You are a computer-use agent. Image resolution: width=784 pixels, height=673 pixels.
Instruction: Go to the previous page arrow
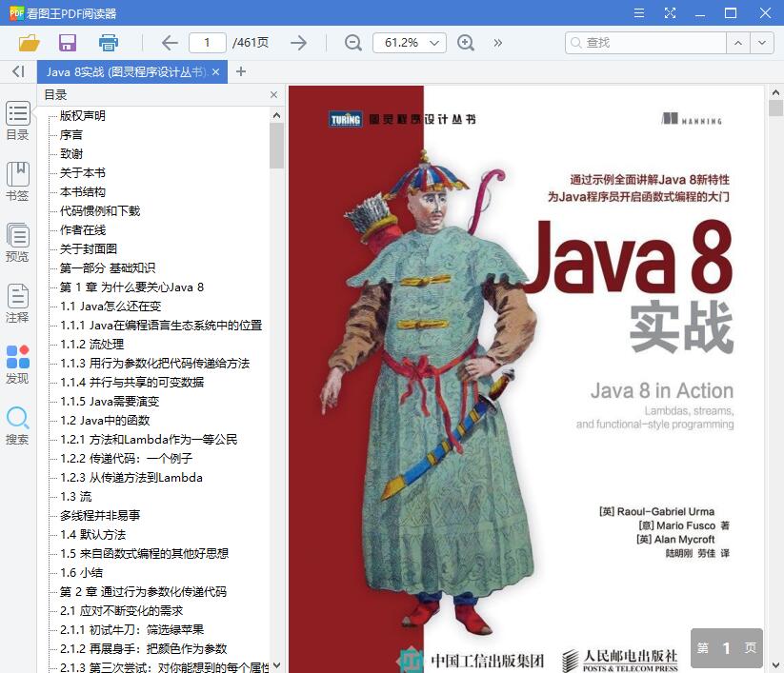170,43
